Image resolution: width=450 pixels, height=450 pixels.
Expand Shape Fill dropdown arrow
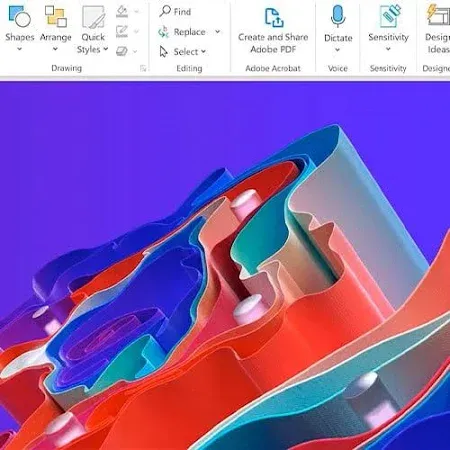136,11
